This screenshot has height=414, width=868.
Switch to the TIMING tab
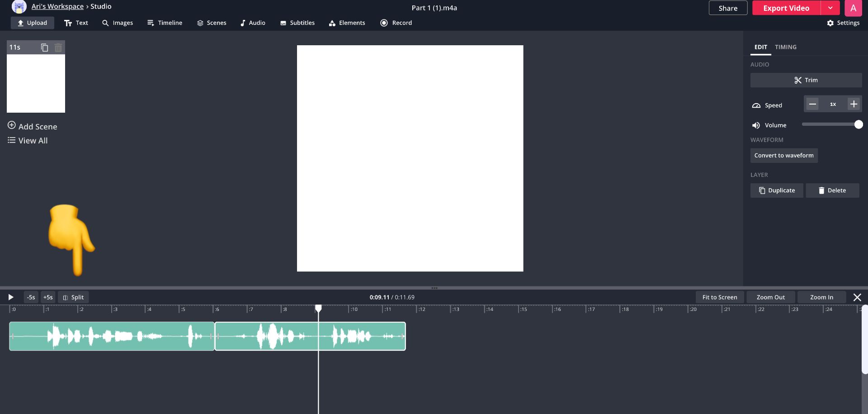[x=785, y=47]
